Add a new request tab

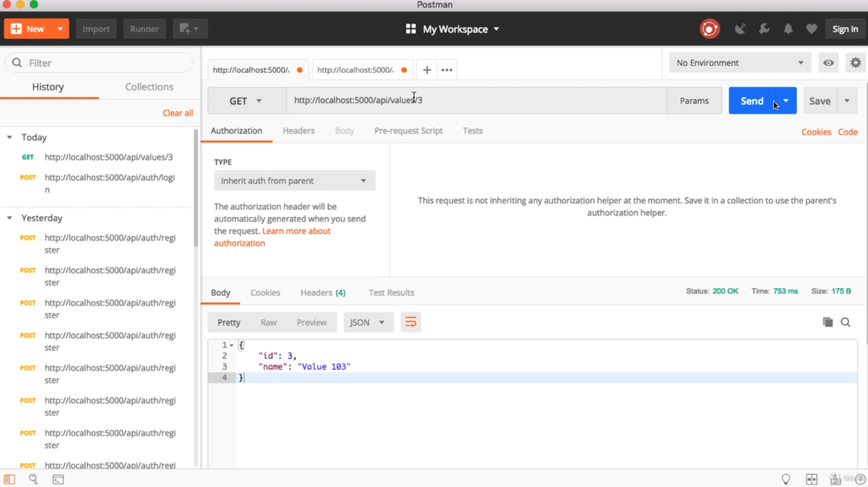(427, 69)
